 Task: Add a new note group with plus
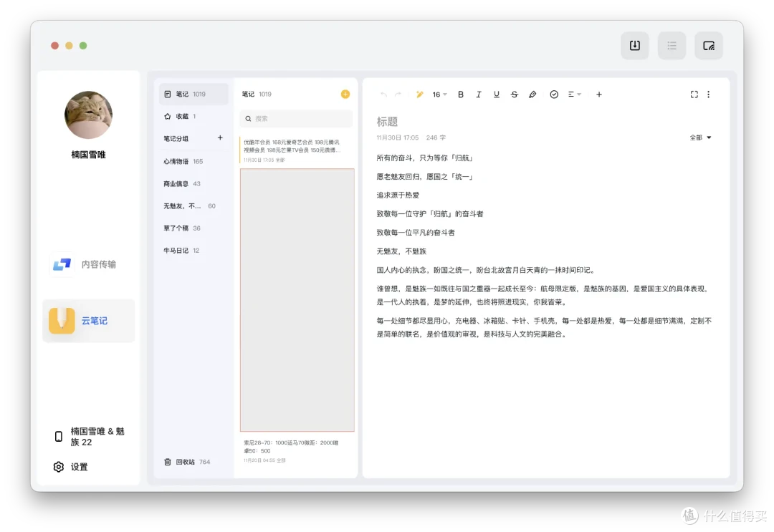coord(220,138)
